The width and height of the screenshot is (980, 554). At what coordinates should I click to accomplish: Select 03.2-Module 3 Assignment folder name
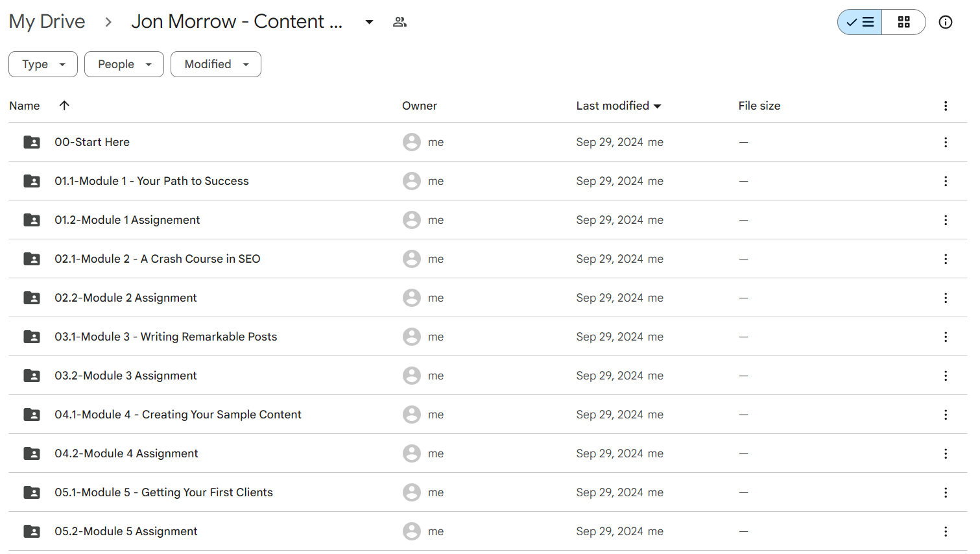pos(126,376)
